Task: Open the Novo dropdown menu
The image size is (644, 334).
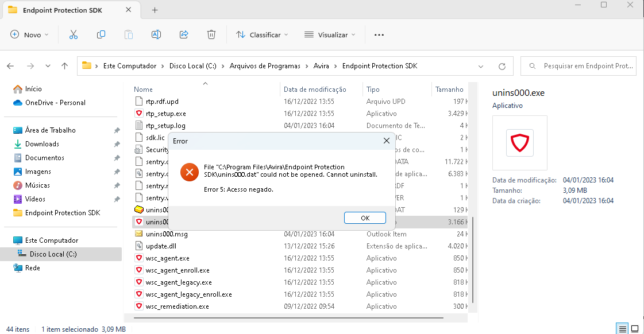Action: point(29,35)
